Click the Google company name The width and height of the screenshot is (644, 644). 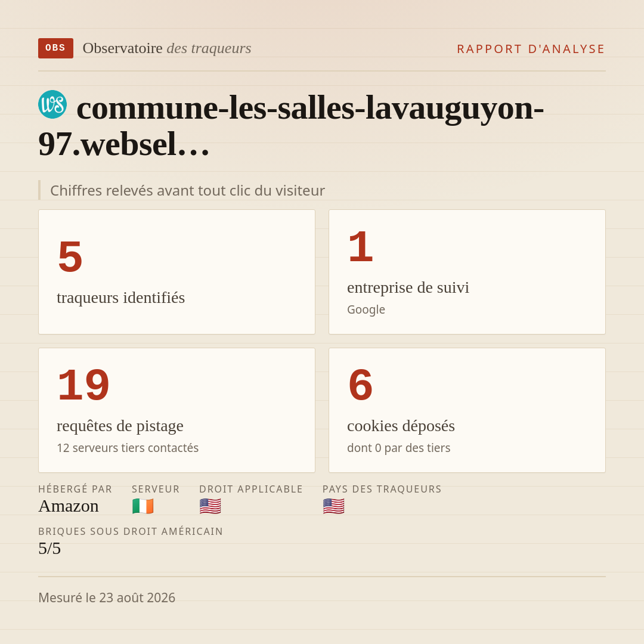(366, 309)
